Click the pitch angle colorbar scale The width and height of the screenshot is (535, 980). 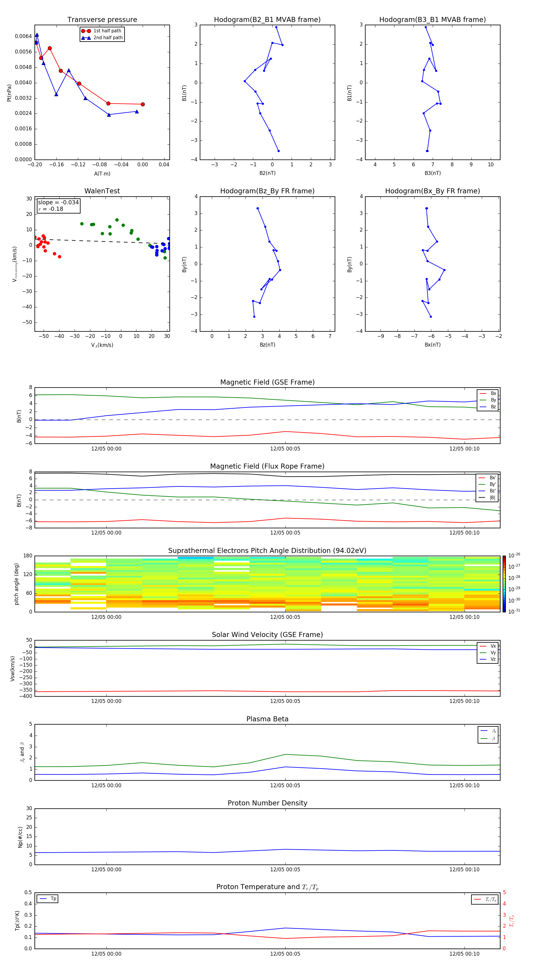pyautogui.click(x=504, y=584)
